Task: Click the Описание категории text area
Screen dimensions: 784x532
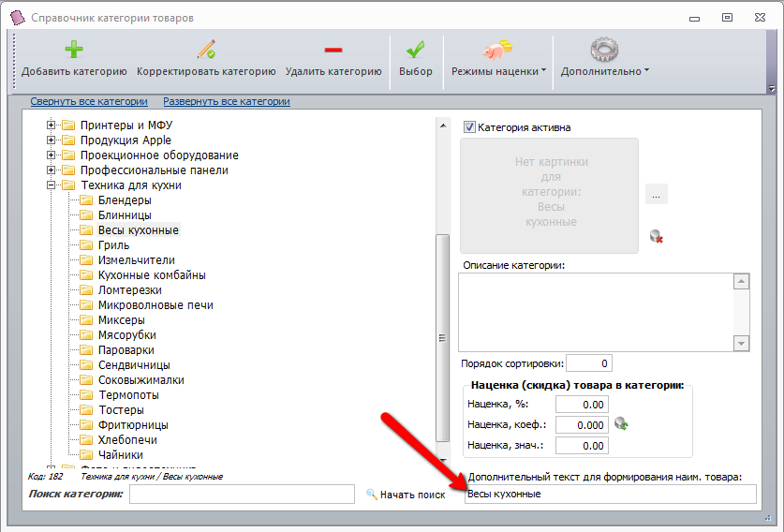Action: click(596, 312)
